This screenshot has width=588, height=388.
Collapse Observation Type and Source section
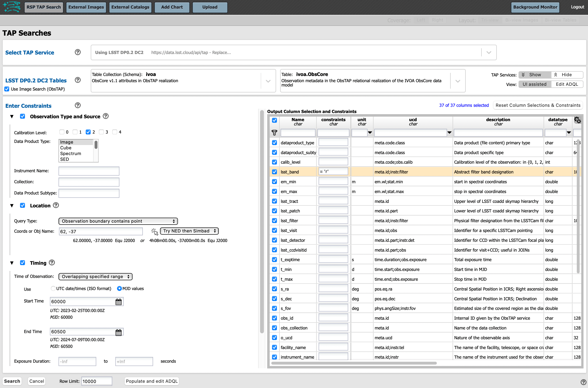point(12,117)
